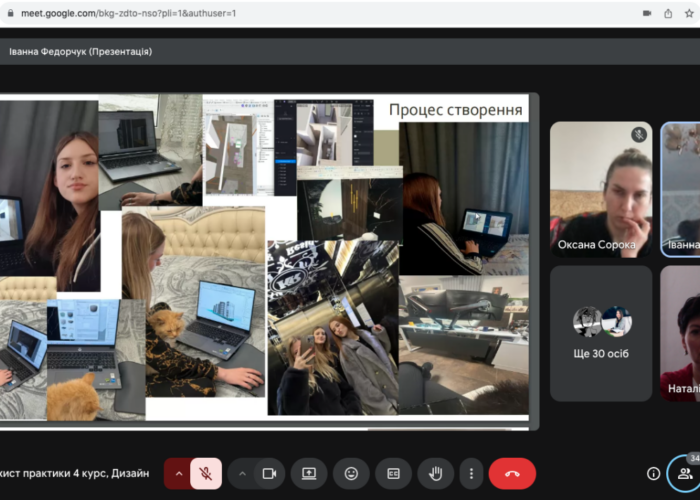Open the emoji reactions button
The width and height of the screenshot is (700, 500).
tap(351, 473)
